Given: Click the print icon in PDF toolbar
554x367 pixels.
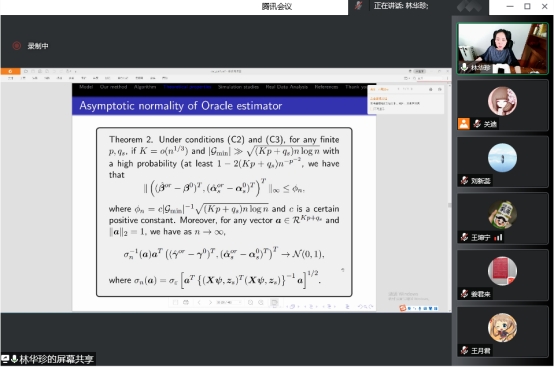Looking at the screenshot, I should click(186, 302).
